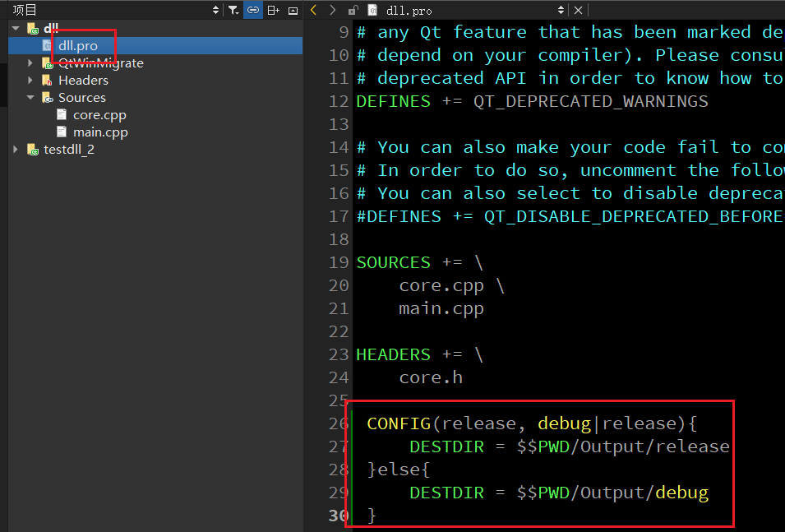This screenshot has height=532, width=785.
Task: Click the }else{ line in editor
Action: [399, 470]
